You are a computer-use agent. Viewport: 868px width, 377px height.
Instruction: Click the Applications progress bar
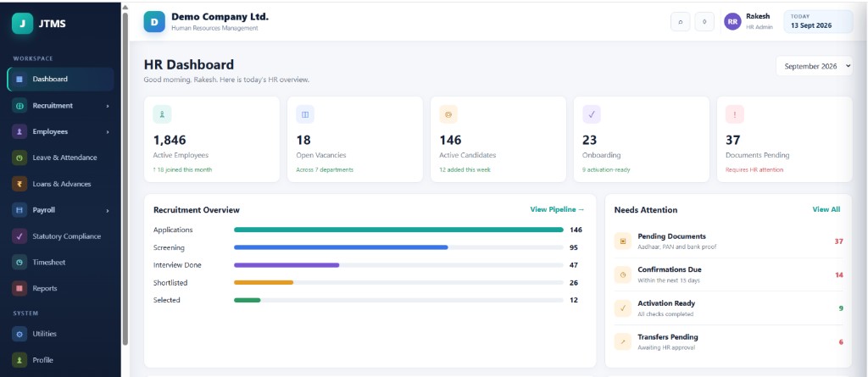(x=398, y=230)
